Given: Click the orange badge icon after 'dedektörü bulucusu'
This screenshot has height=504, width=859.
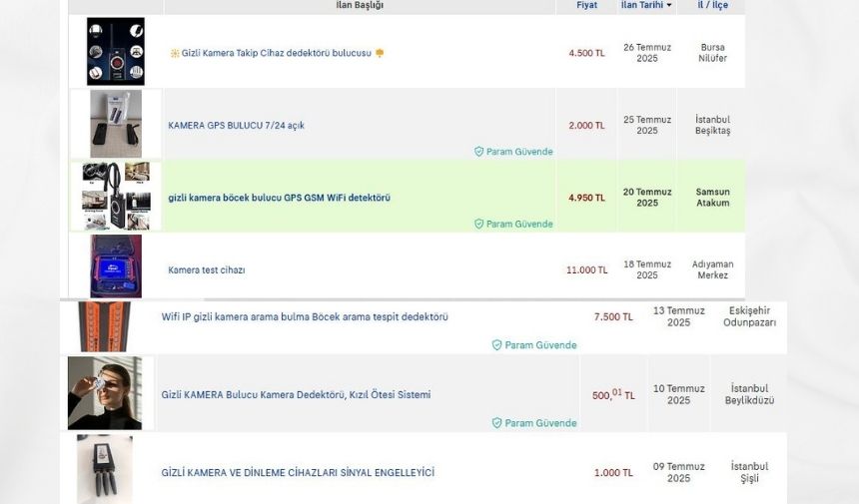Looking at the screenshot, I should tap(380, 53).
